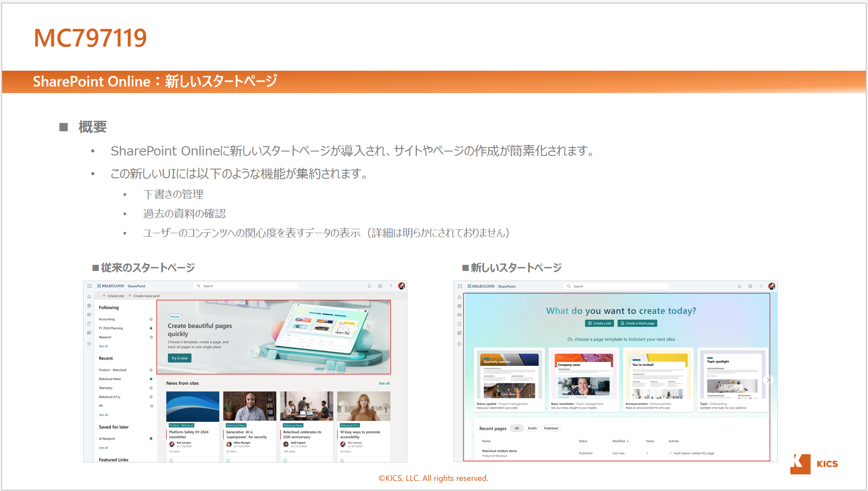Click the globe icon beside Following list
This screenshot has height=491, width=868.
[x=89, y=306]
